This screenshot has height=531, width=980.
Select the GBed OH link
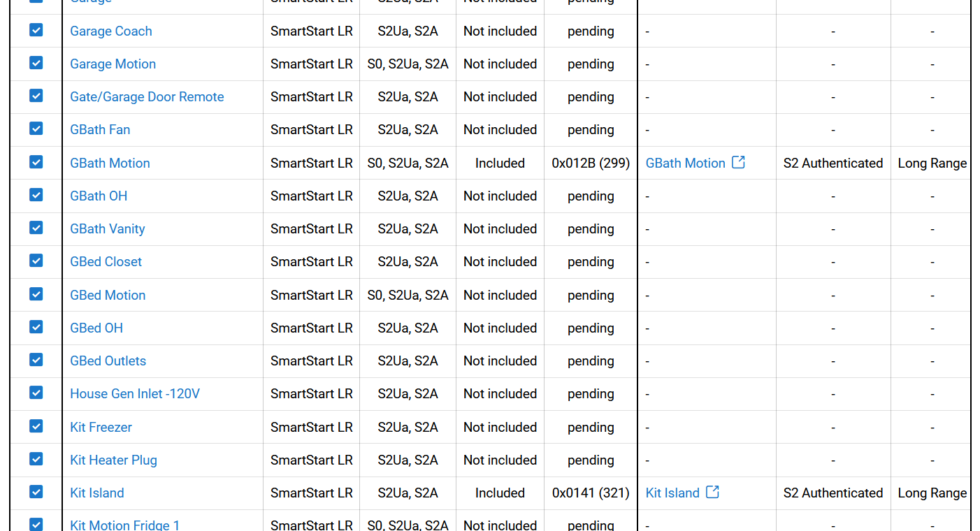(x=96, y=328)
